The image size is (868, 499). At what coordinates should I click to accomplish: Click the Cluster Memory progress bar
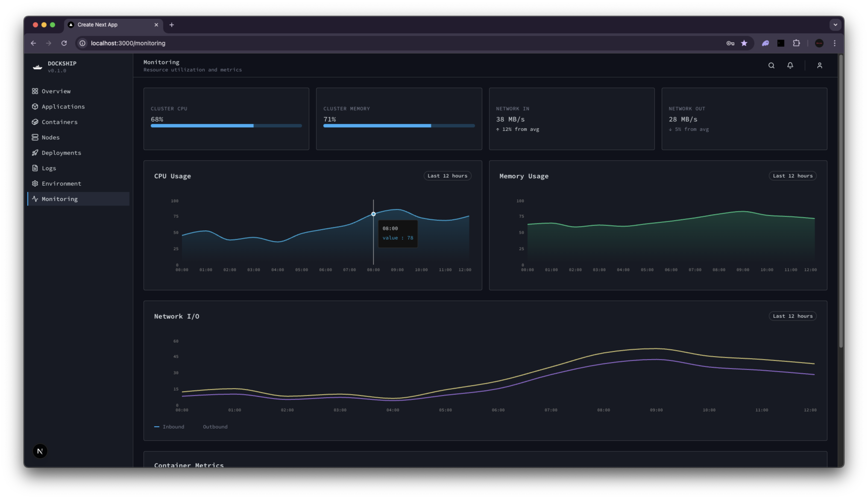coord(399,126)
